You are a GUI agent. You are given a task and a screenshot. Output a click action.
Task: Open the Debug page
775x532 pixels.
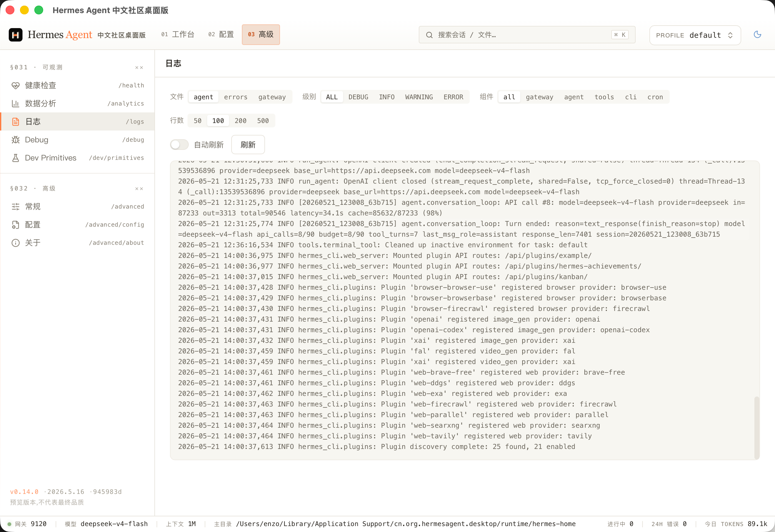coord(77,140)
